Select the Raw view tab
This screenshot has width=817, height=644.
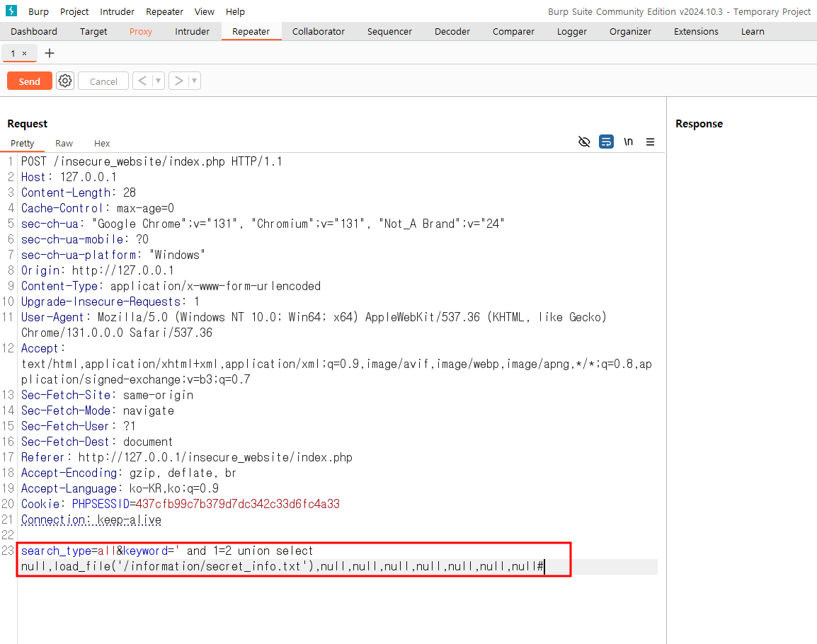point(64,143)
